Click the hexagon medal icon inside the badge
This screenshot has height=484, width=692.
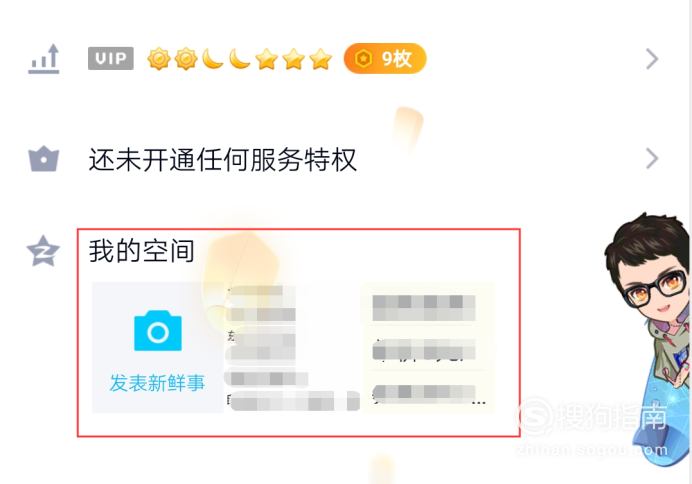click(x=363, y=58)
